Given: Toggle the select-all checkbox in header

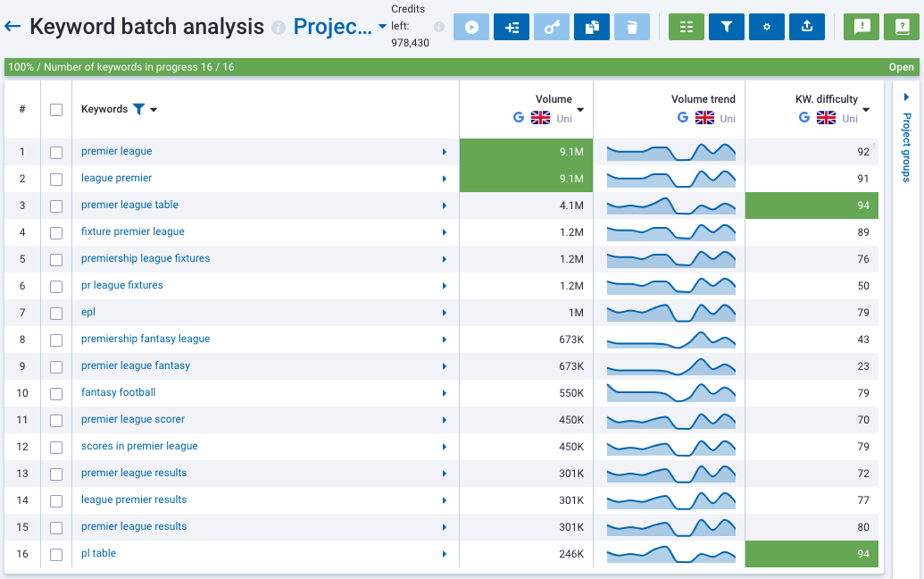Looking at the screenshot, I should coord(56,110).
